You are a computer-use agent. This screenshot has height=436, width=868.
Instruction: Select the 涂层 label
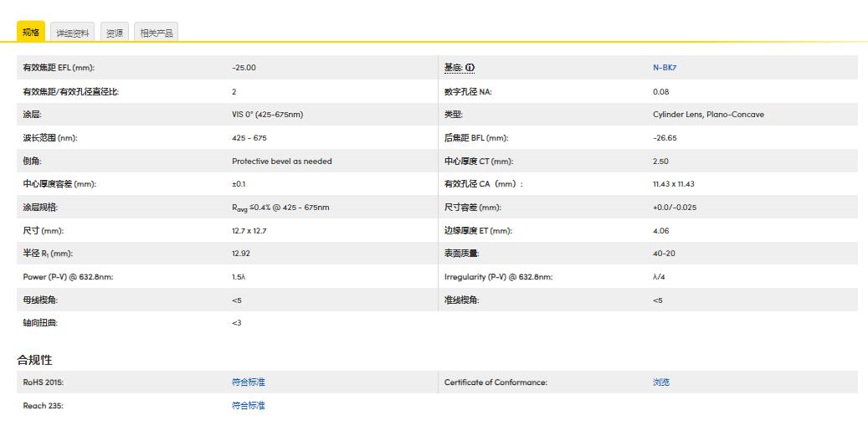tap(32, 115)
